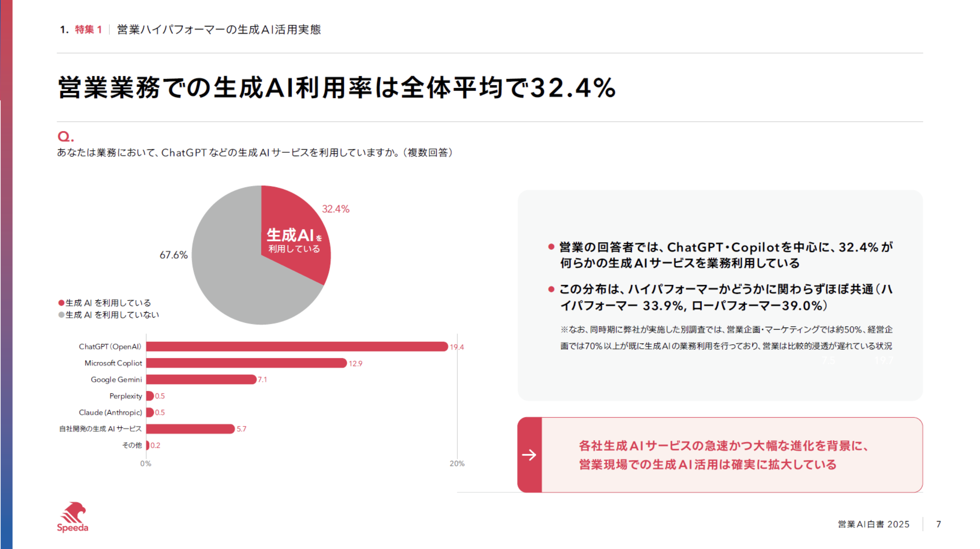The height and width of the screenshot is (549, 980).
Task: Click the Google Gemini bar
Action: 201,379
